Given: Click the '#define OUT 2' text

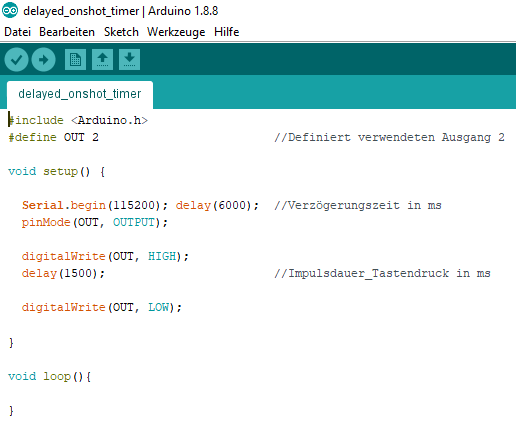Looking at the screenshot, I should tap(53, 137).
